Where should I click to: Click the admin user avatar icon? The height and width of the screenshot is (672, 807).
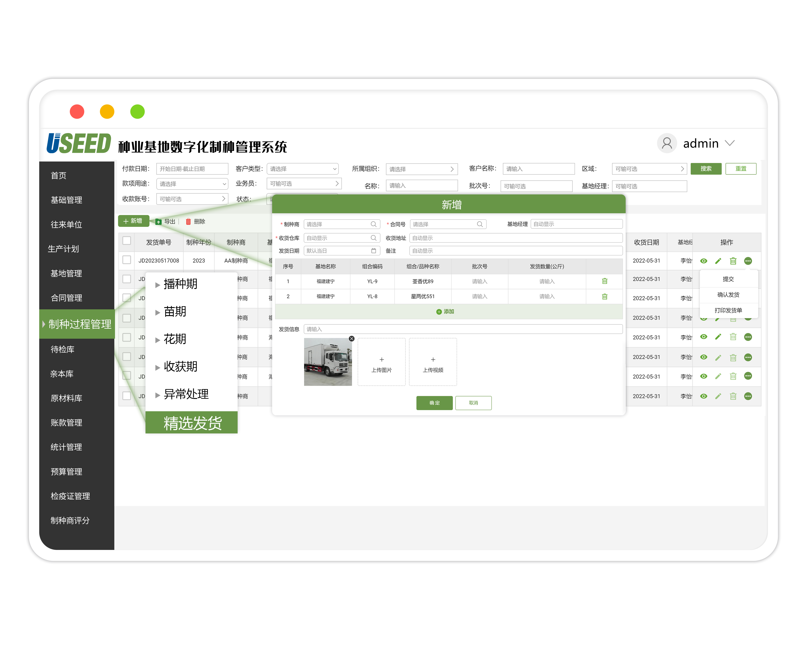(667, 143)
